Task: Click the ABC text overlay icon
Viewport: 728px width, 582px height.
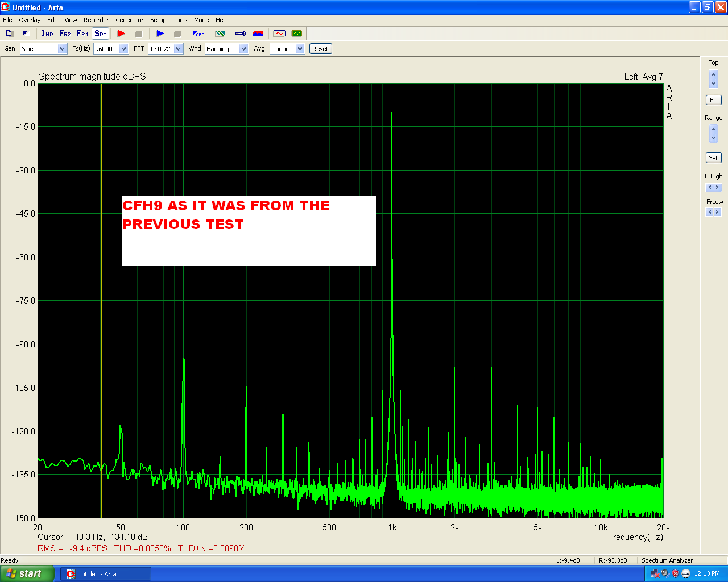Action: [x=198, y=34]
